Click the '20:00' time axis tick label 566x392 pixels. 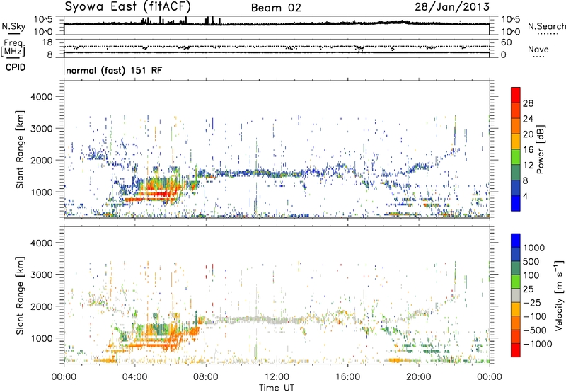point(418,377)
